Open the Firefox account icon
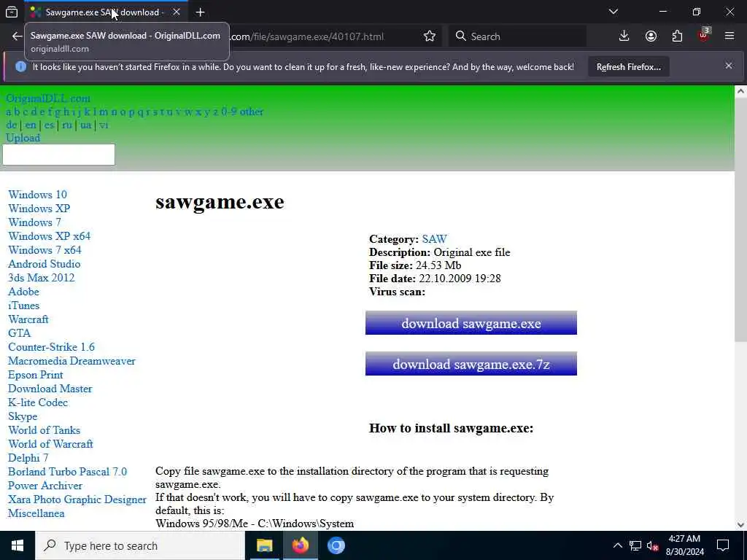747x560 pixels. [651, 36]
